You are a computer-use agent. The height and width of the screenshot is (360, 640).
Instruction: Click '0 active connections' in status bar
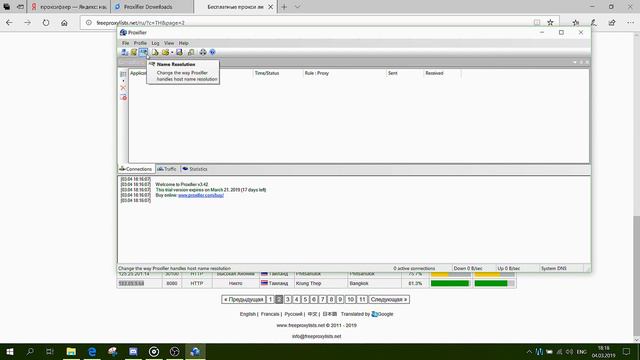[x=414, y=268]
